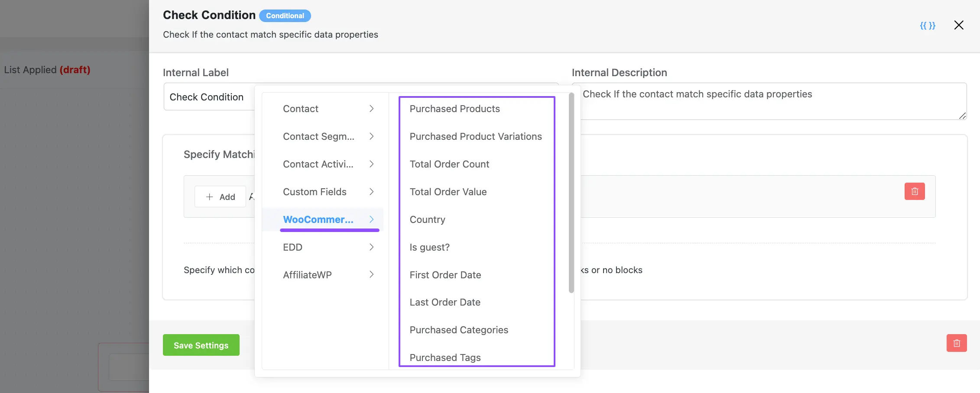980x393 pixels.
Task: Click the List Applied (draft) title
Action: click(47, 70)
